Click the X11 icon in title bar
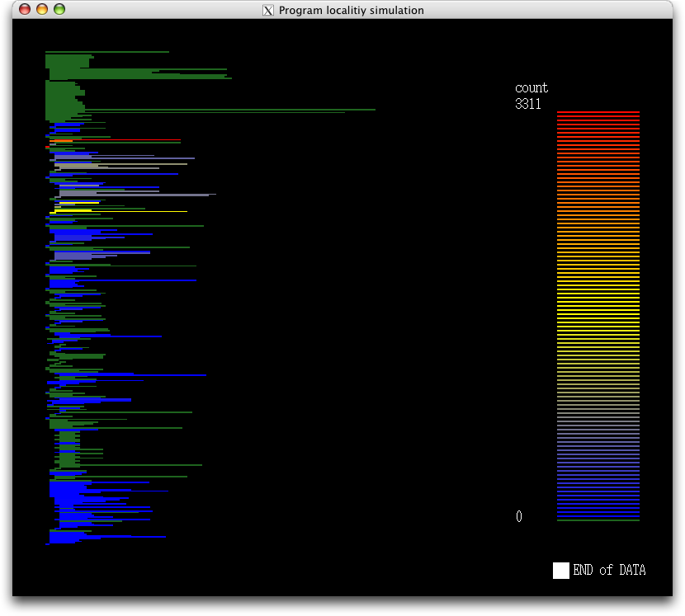Screen dimensions: 685x616 pyautogui.click(x=268, y=10)
